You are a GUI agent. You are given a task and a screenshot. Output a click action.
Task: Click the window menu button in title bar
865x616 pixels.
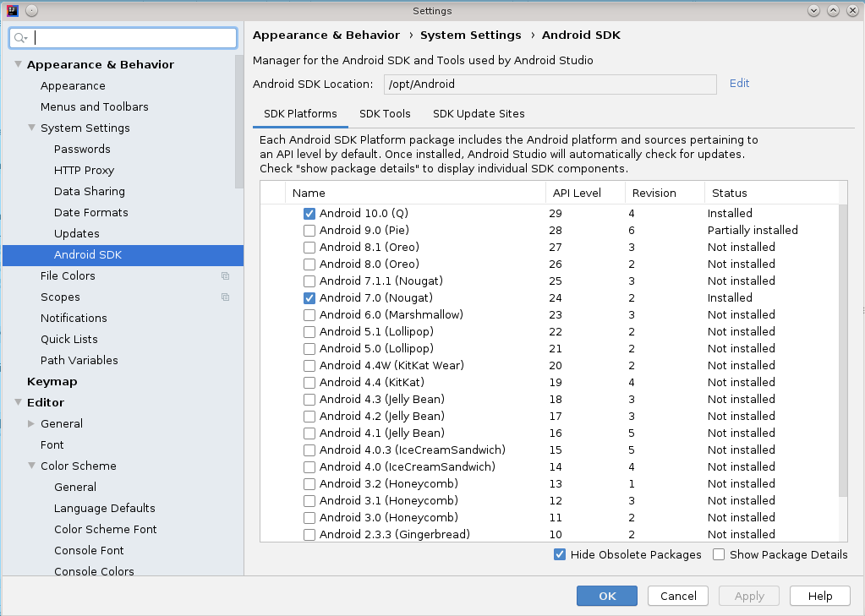tap(31, 10)
